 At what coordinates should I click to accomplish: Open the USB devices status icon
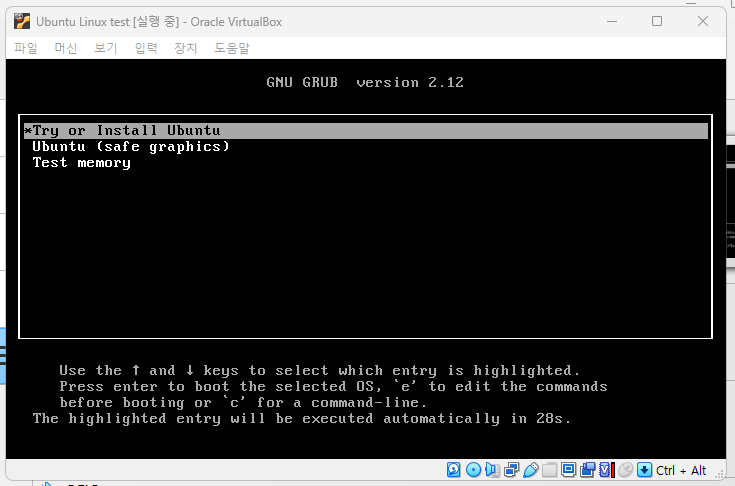[x=531, y=470]
